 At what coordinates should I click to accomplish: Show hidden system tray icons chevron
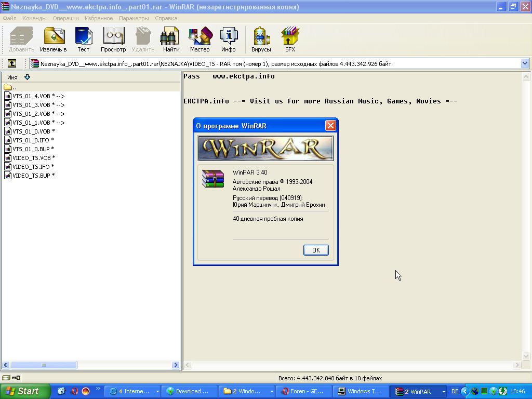tap(465, 391)
